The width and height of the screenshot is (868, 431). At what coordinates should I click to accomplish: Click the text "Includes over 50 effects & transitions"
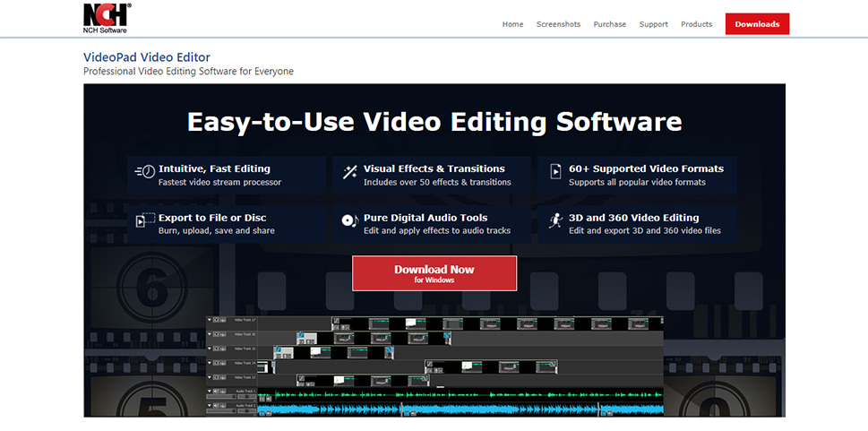(x=437, y=182)
